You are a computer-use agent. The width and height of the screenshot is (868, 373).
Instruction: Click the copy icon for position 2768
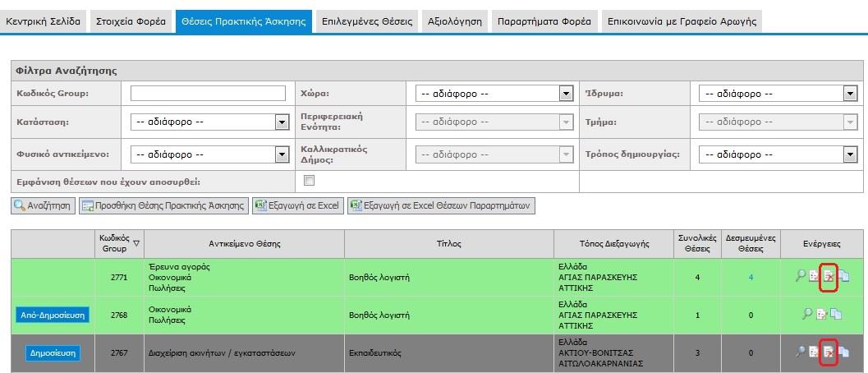click(x=836, y=314)
